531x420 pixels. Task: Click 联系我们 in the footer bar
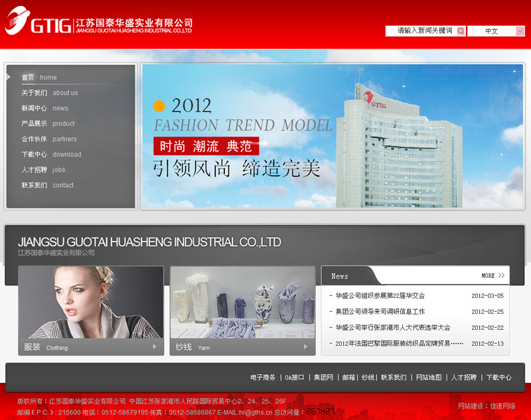click(394, 378)
